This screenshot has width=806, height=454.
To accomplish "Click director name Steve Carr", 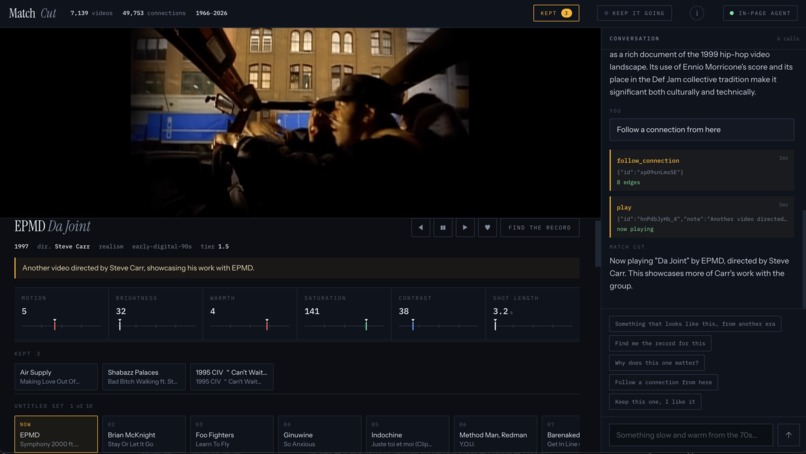I will [x=72, y=246].
